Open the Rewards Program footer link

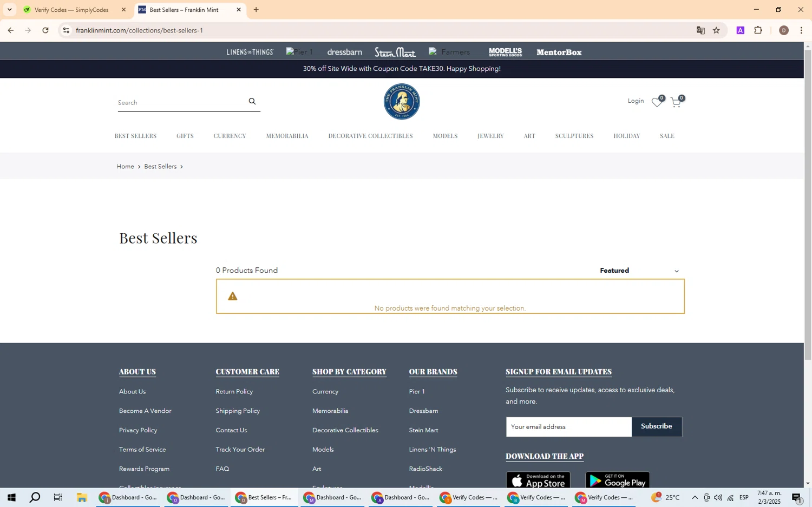(x=144, y=469)
